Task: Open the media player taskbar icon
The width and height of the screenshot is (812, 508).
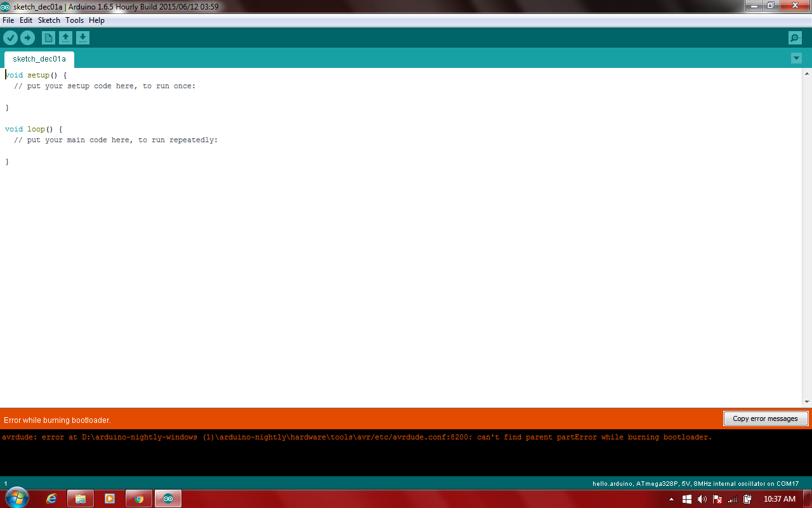Action: pyautogui.click(x=110, y=498)
